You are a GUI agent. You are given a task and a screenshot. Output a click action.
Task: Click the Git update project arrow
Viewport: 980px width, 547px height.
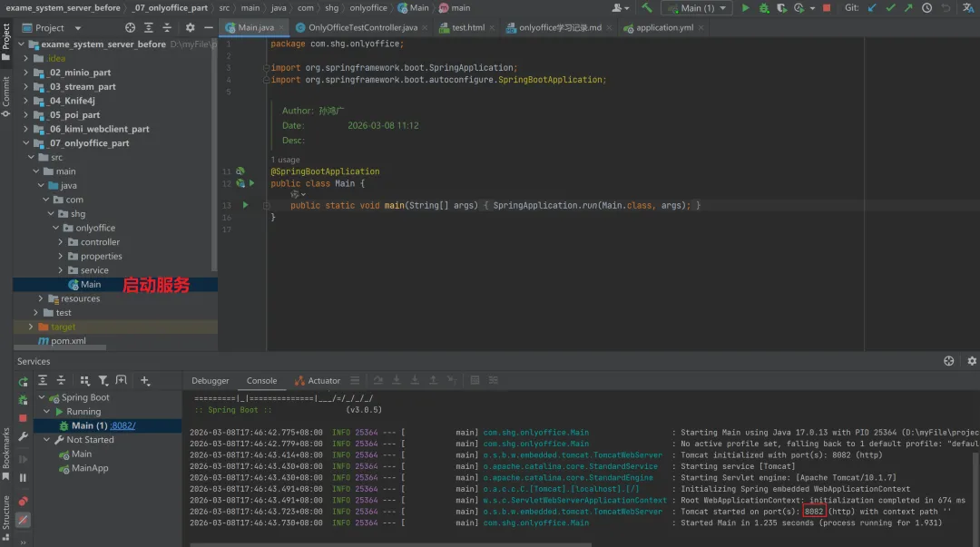click(873, 8)
